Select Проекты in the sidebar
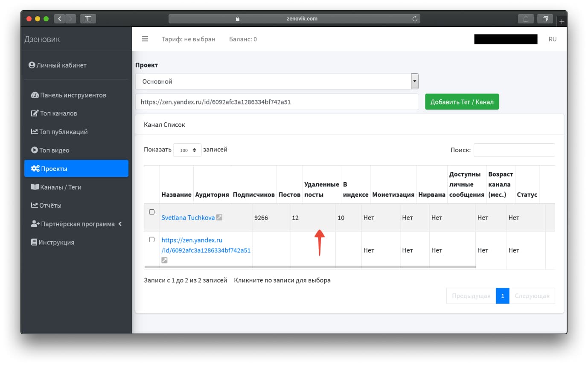 click(x=76, y=168)
